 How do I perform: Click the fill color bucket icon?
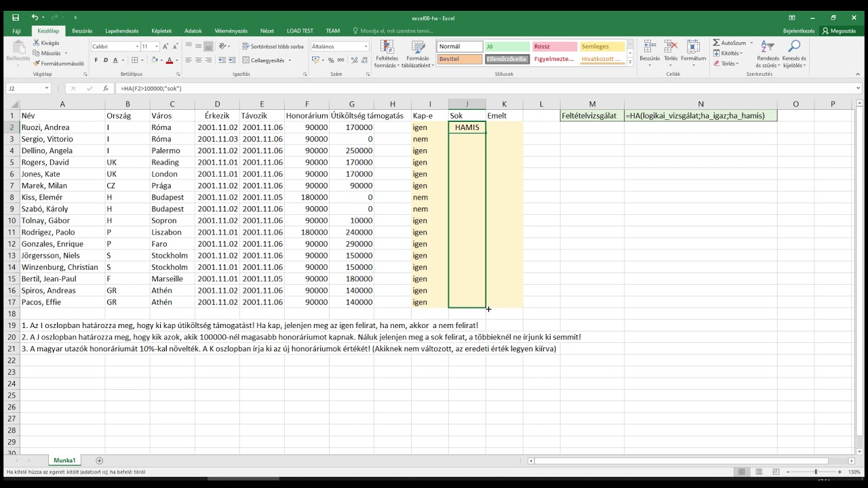click(154, 60)
